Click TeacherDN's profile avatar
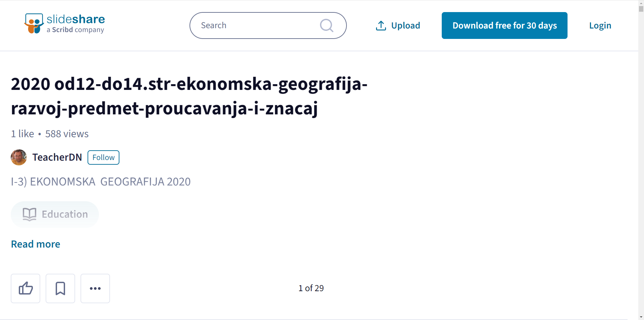This screenshot has width=644, height=320. [19, 157]
